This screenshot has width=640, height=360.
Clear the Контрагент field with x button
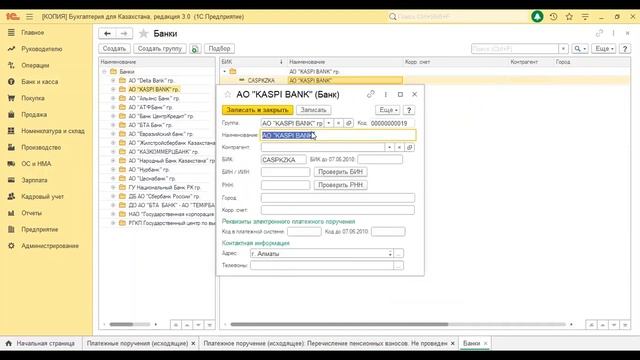pos(399,147)
